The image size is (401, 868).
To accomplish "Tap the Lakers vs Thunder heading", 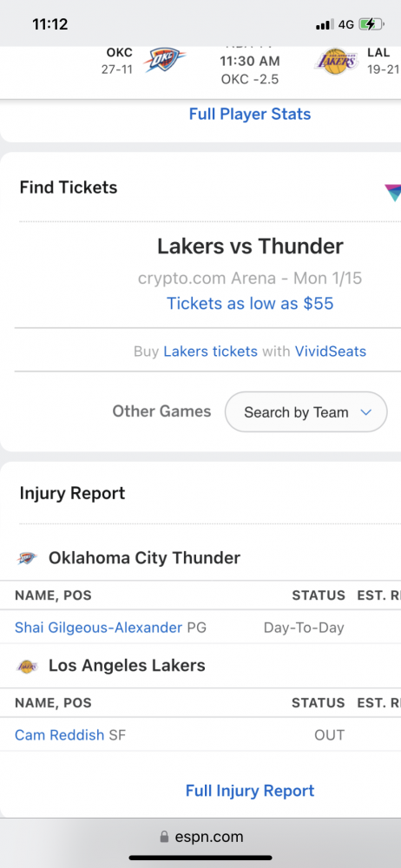I will (250, 247).
